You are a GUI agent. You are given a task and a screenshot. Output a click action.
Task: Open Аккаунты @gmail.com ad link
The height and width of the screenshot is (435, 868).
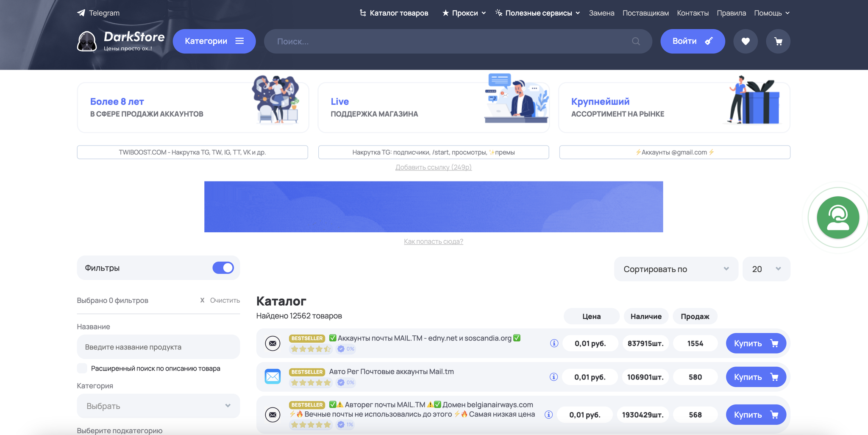pyautogui.click(x=675, y=152)
